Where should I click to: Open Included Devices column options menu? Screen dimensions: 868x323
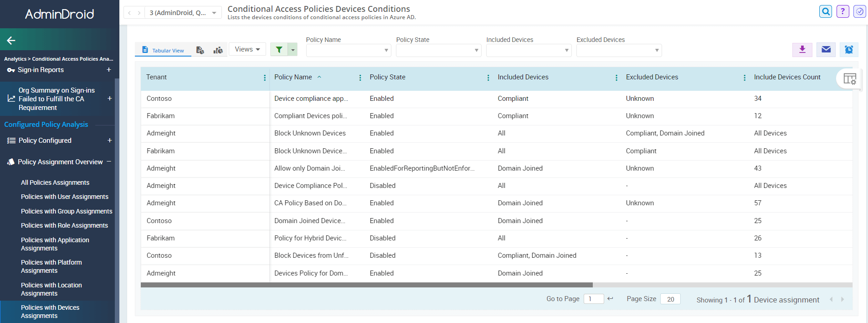click(x=616, y=78)
